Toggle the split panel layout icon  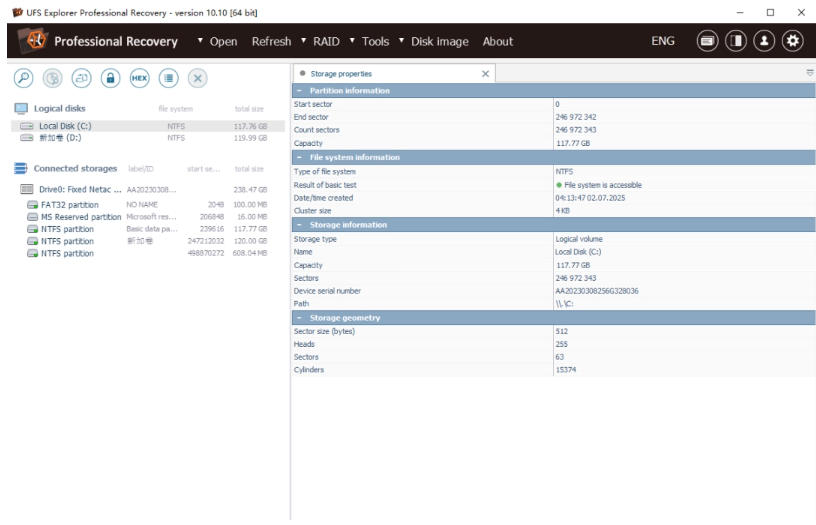coord(736,41)
